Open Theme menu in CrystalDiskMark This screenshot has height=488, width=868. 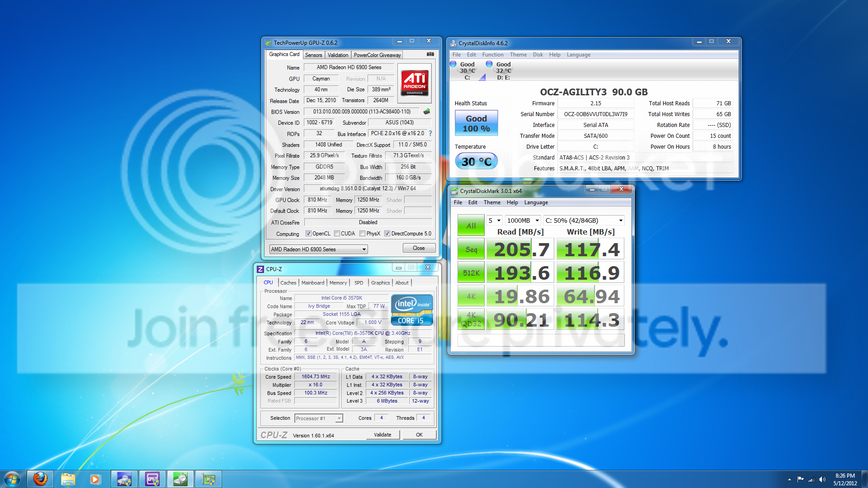[x=492, y=202]
